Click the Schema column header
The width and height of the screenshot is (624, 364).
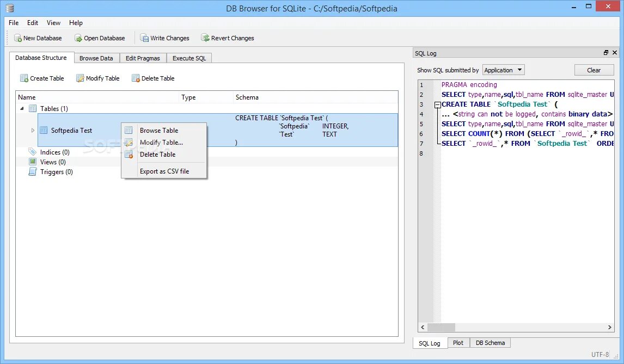point(315,97)
